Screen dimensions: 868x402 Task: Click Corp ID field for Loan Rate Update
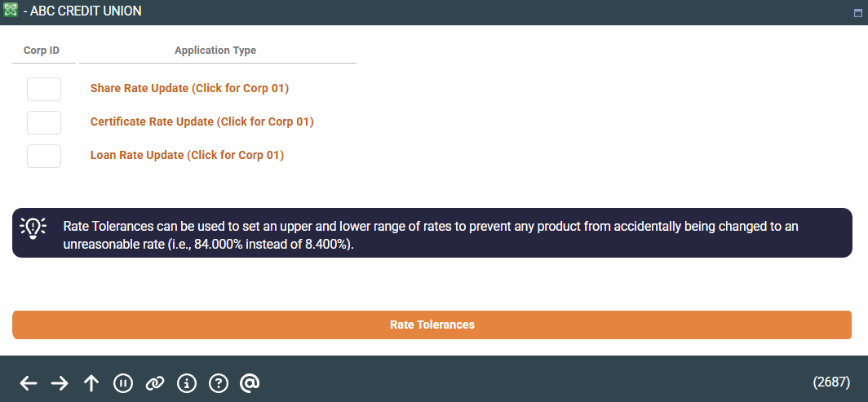44,156
